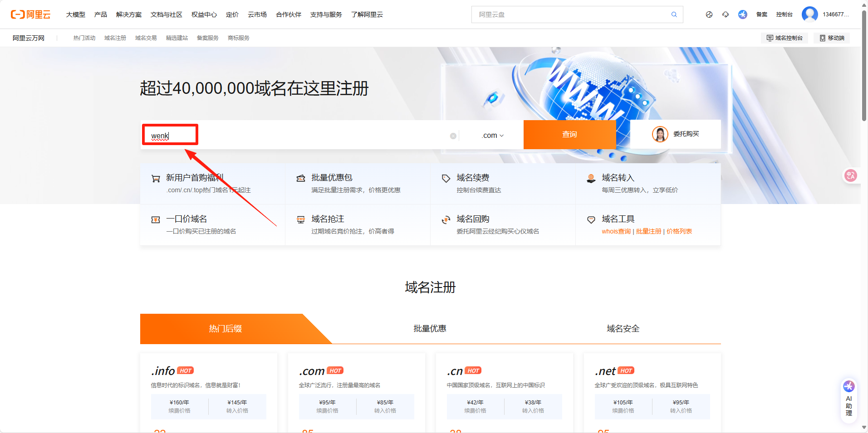Screen dimensions: 868x433
Task: Click the 域名转入 transfer icon
Action: (591, 178)
